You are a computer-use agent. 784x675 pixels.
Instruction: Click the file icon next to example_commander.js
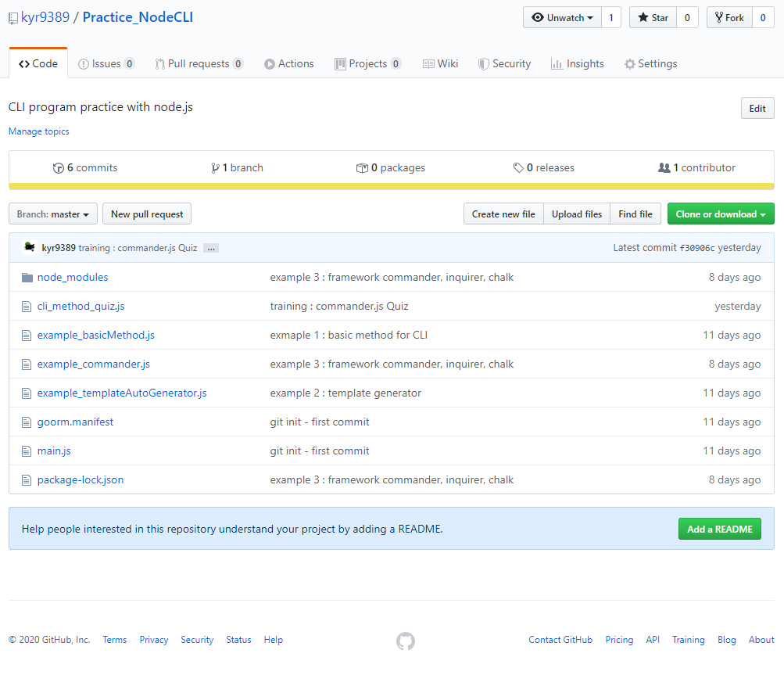click(27, 364)
